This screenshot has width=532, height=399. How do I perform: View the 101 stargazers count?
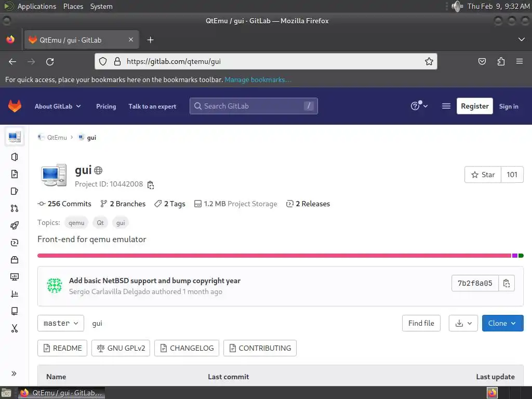pyautogui.click(x=512, y=175)
